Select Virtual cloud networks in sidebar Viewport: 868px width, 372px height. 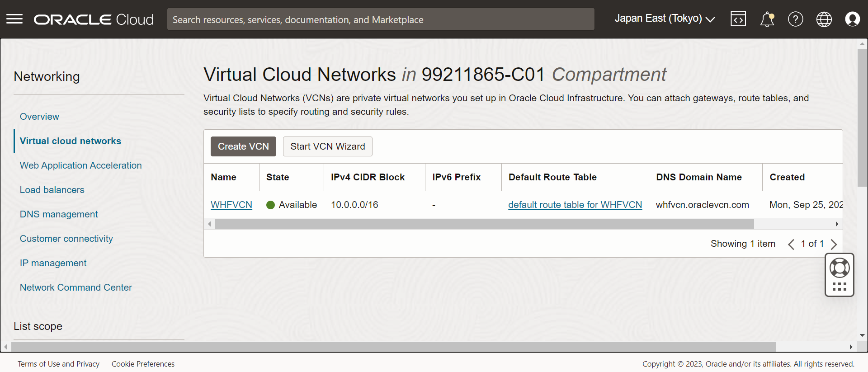tap(71, 141)
